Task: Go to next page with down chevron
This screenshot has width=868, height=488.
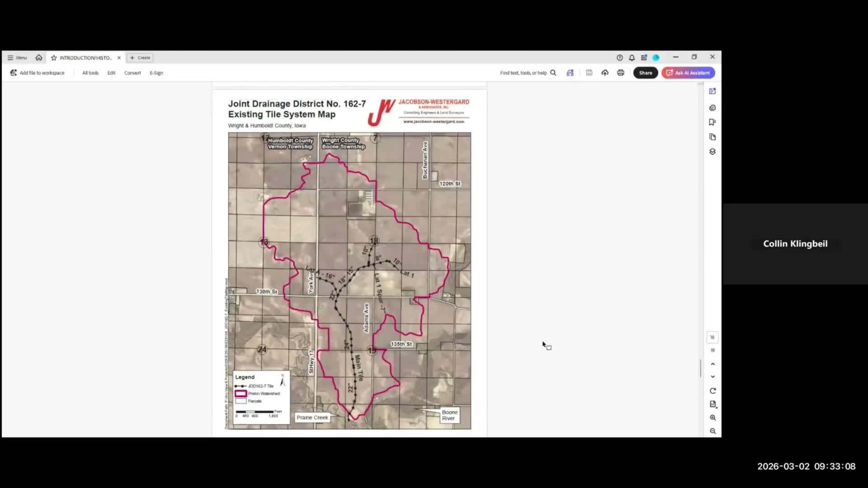Action: tap(712, 376)
